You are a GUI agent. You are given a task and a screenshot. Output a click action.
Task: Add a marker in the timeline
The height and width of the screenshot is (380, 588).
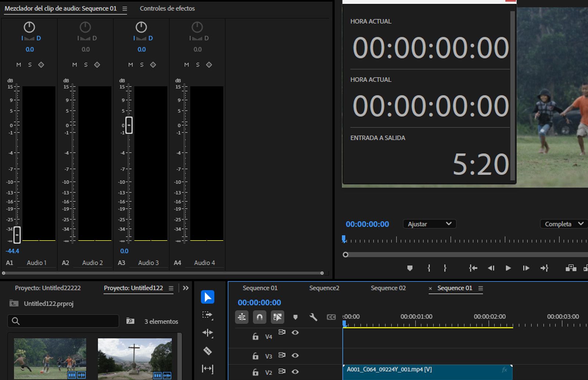click(295, 317)
